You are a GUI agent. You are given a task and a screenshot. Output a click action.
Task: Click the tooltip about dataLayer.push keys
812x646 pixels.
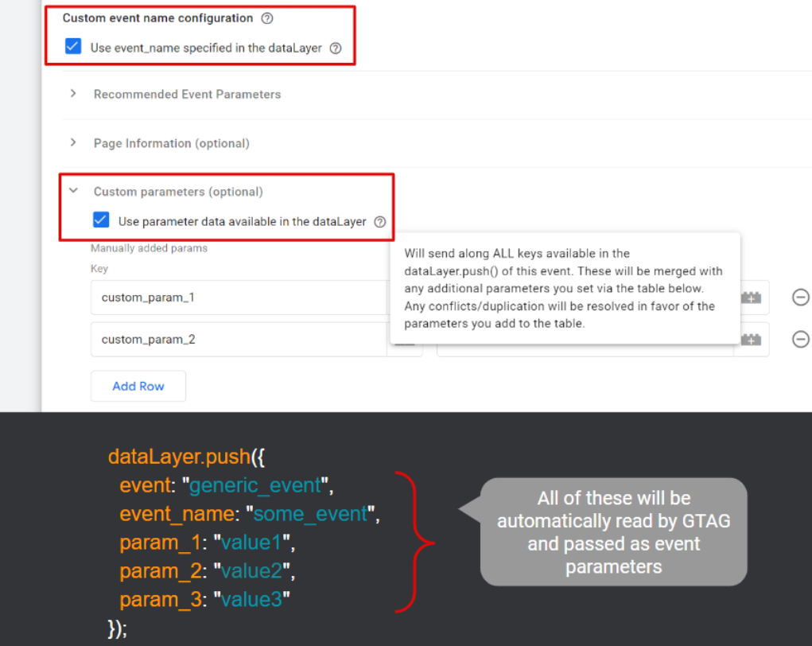click(x=564, y=288)
